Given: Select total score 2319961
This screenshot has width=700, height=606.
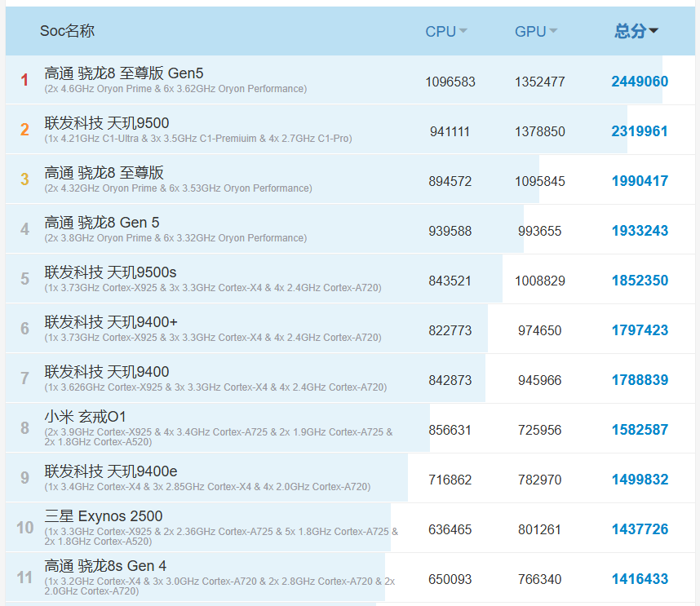Looking at the screenshot, I should pos(640,131).
